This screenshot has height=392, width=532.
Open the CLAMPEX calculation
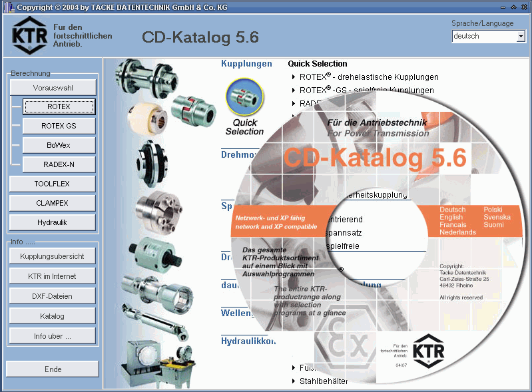[52, 204]
